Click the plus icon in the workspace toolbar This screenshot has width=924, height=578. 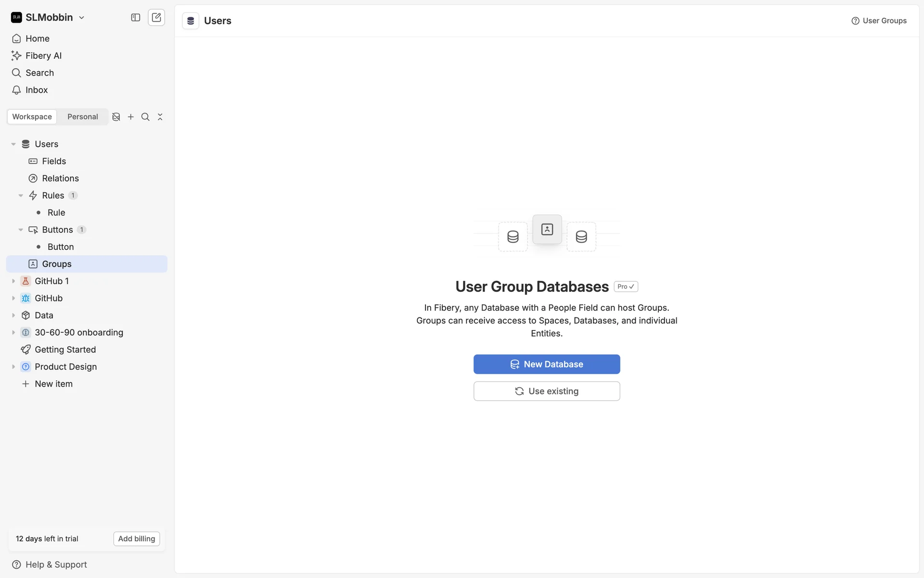point(130,117)
